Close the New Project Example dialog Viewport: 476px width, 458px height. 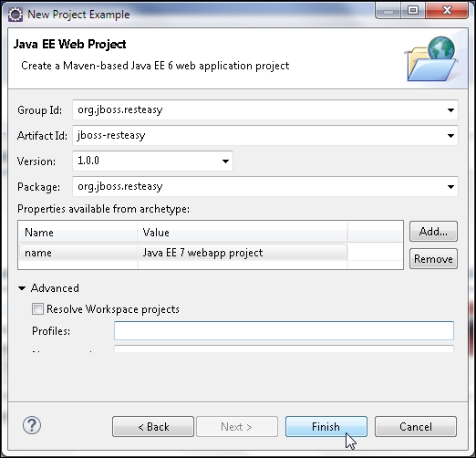(447, 11)
